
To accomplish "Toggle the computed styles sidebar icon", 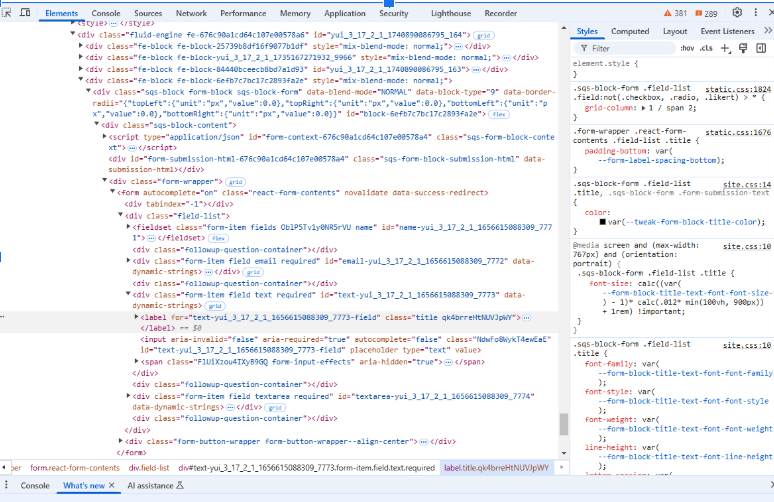I will (x=761, y=48).
